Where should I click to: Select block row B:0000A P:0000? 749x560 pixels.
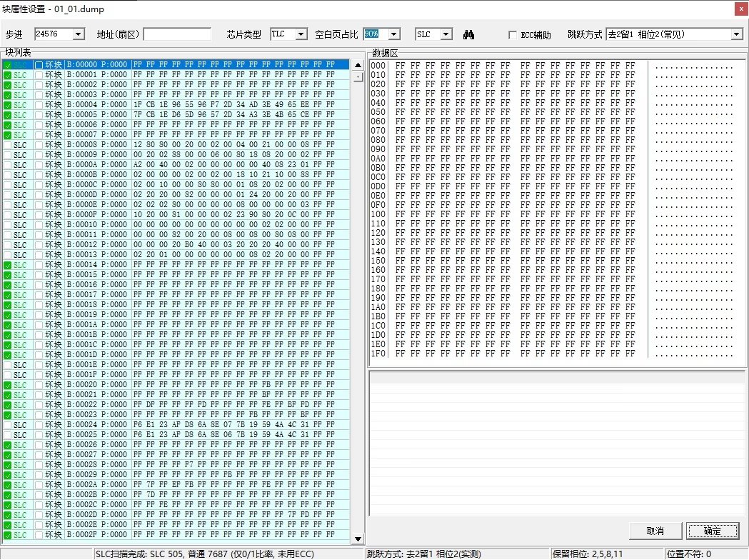click(x=176, y=165)
